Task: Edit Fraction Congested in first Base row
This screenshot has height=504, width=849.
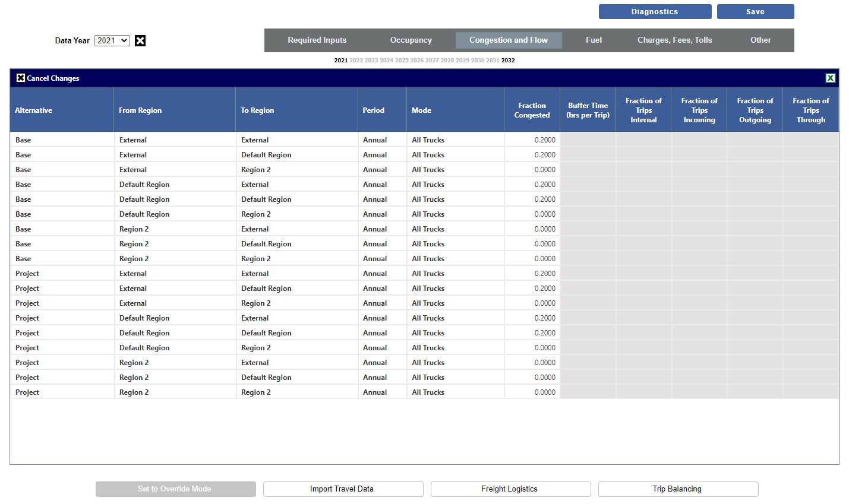Action: [x=533, y=140]
